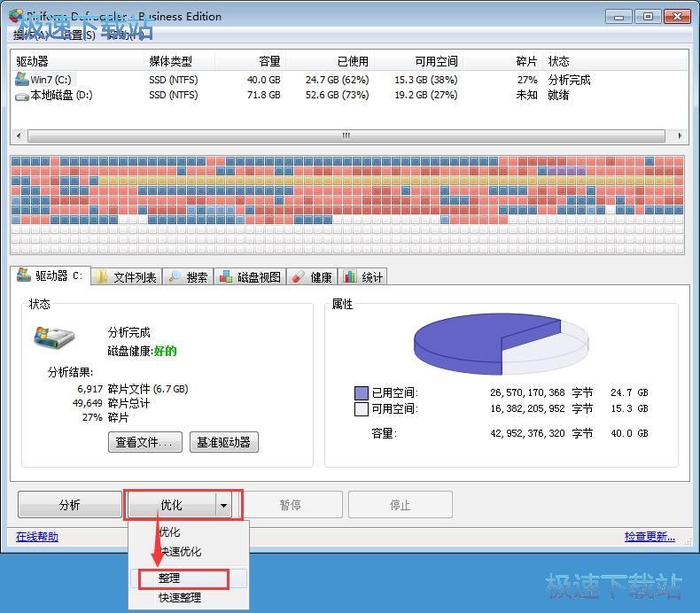
Task: Click the 可用空间 column header
Action: click(419, 61)
